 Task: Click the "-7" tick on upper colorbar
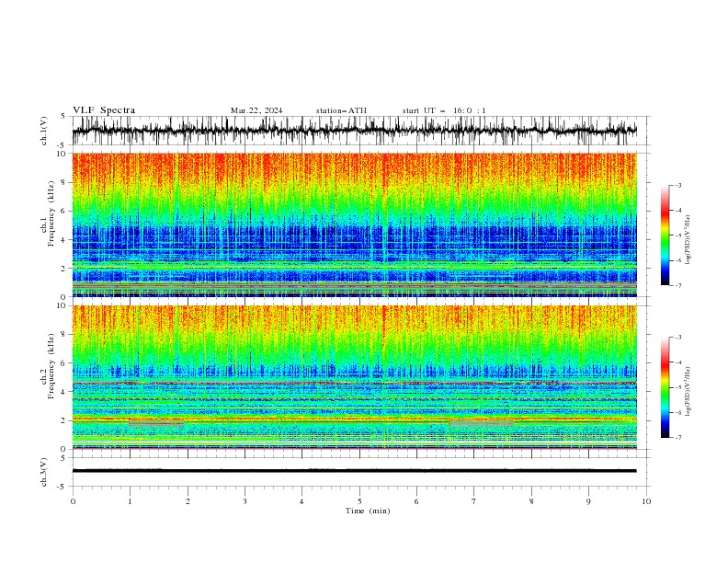678,285
